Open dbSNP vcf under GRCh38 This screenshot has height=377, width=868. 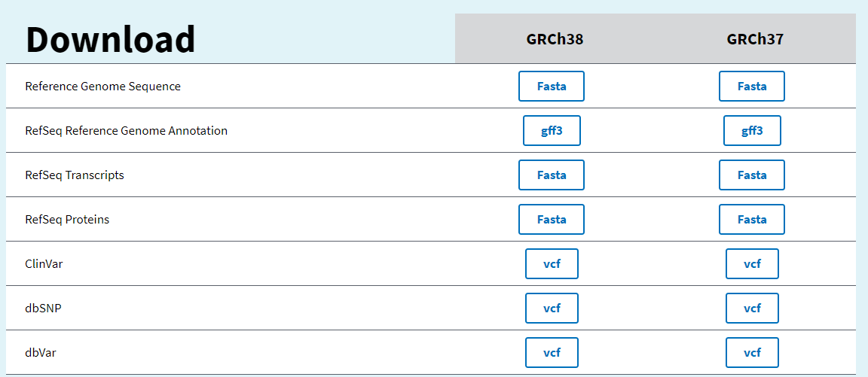pos(552,308)
